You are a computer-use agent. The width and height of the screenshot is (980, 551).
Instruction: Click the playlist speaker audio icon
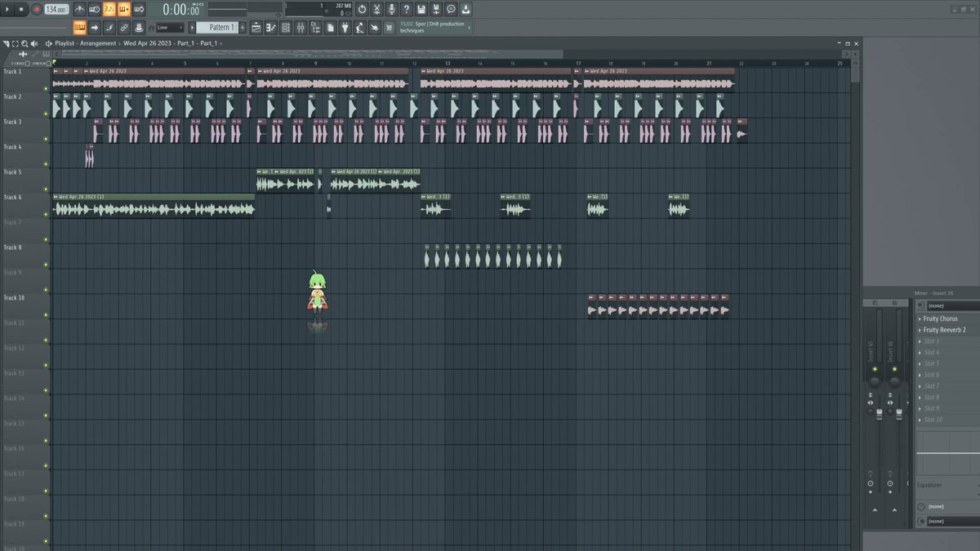tap(34, 43)
